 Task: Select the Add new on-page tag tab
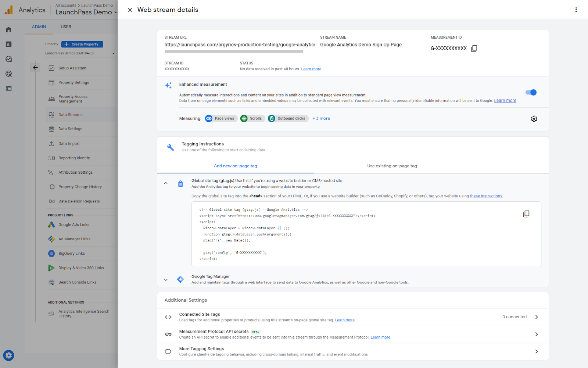pos(236,166)
